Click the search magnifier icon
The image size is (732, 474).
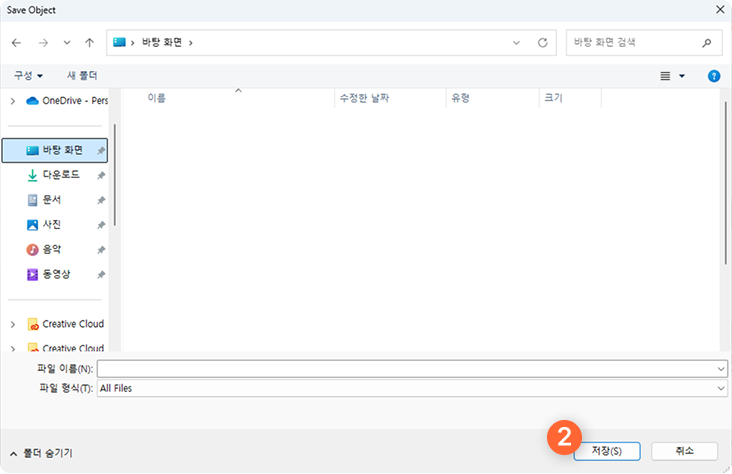click(707, 43)
